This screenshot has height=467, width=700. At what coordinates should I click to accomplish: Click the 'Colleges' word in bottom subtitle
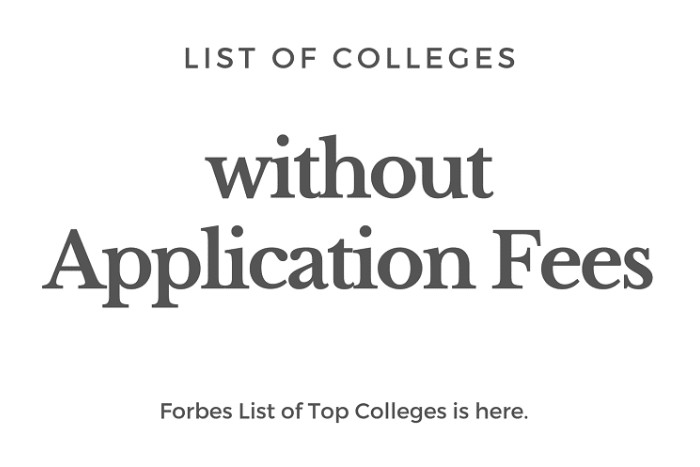[x=400, y=412]
